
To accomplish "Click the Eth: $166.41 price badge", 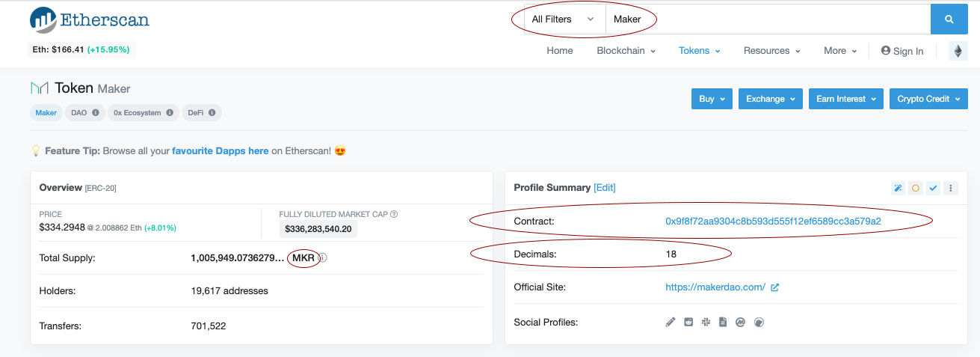I will (x=81, y=50).
